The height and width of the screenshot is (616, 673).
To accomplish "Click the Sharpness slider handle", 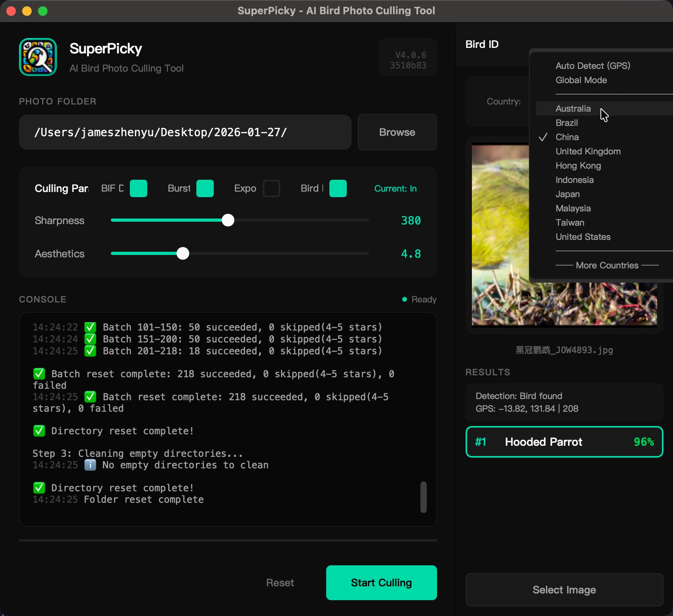I will pyautogui.click(x=228, y=220).
